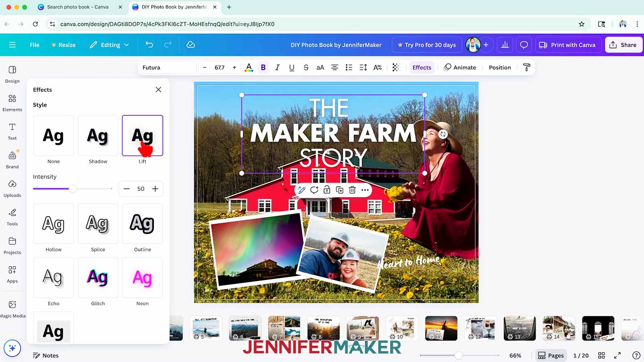Viewport: 644px width, 362px height.
Task: Open the Notes panel
Action: point(46,355)
